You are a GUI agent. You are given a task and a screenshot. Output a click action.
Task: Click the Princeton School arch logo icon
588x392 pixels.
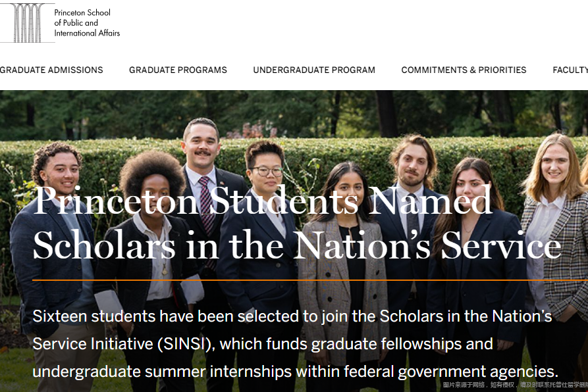tap(28, 22)
